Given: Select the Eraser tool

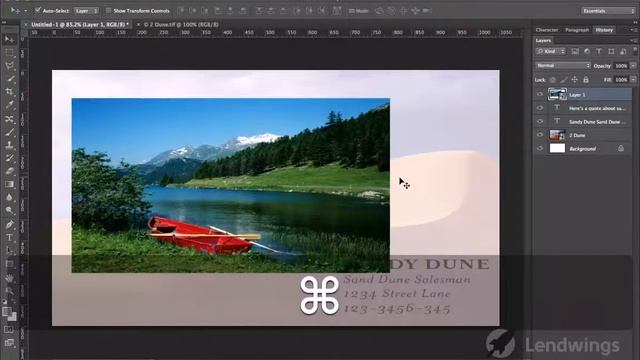Looking at the screenshot, I should click(9, 171).
